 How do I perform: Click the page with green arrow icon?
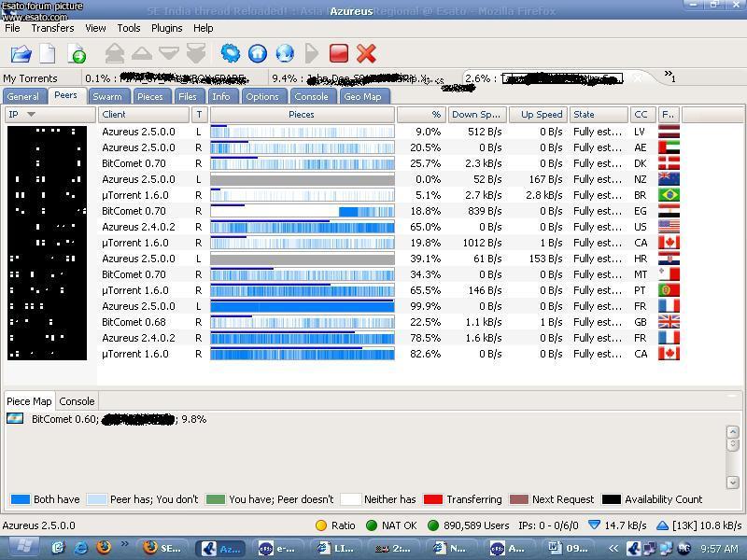(76, 53)
